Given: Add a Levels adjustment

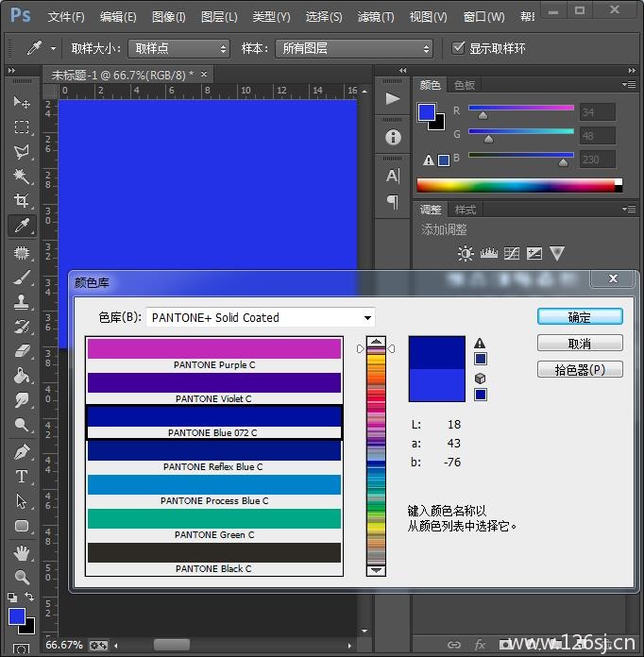Looking at the screenshot, I should point(488,253).
